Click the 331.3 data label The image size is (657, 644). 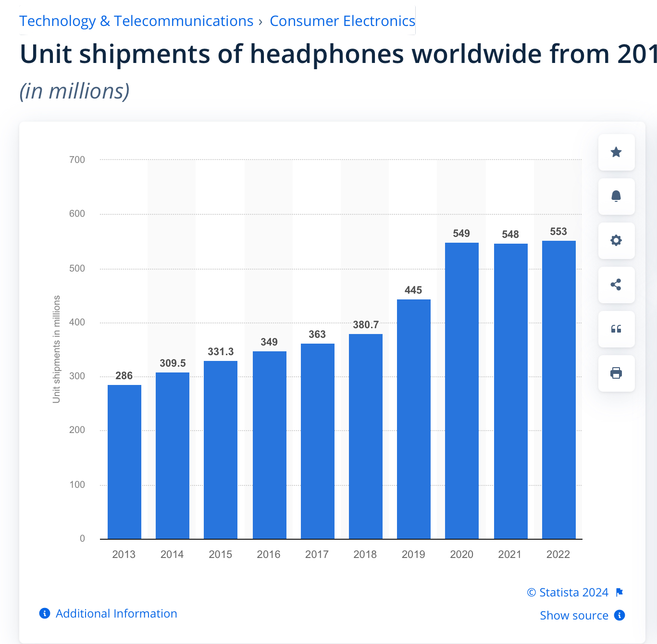pyautogui.click(x=221, y=352)
